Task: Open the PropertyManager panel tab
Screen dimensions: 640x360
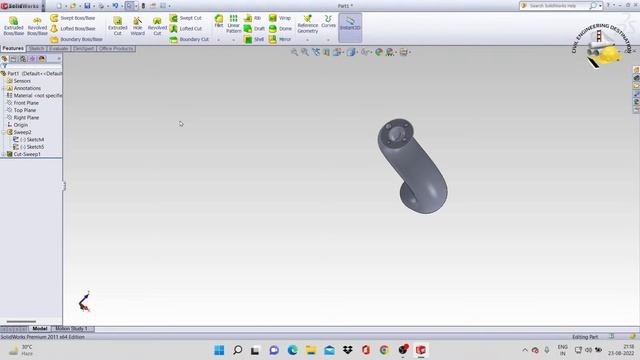Action: (x=13, y=59)
